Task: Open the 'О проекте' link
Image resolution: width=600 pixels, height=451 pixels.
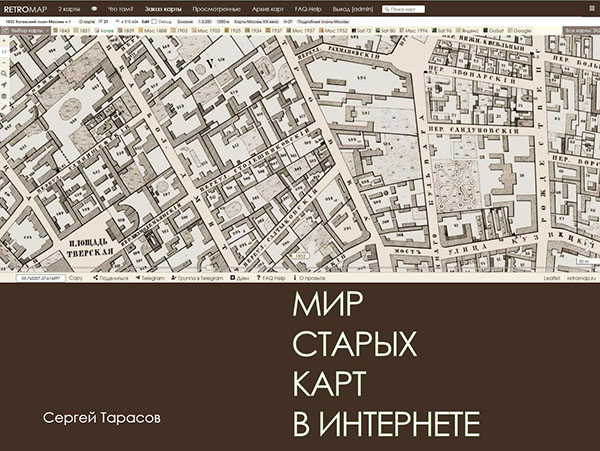Action: 309,278
